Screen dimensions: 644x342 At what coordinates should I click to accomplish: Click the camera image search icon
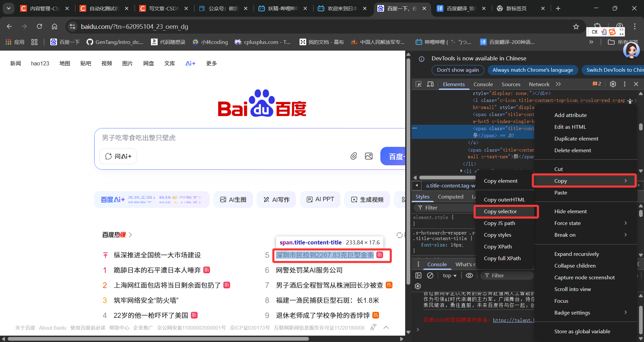[369, 156]
